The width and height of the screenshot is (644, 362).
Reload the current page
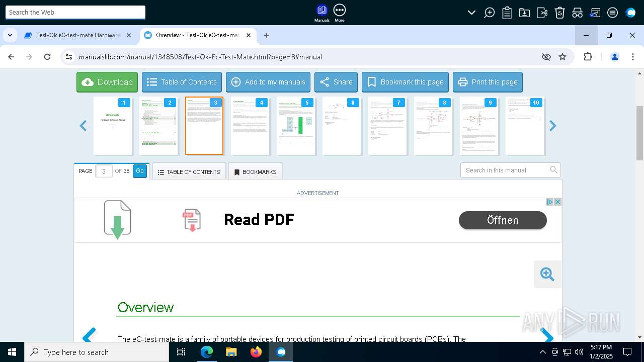click(47, 57)
